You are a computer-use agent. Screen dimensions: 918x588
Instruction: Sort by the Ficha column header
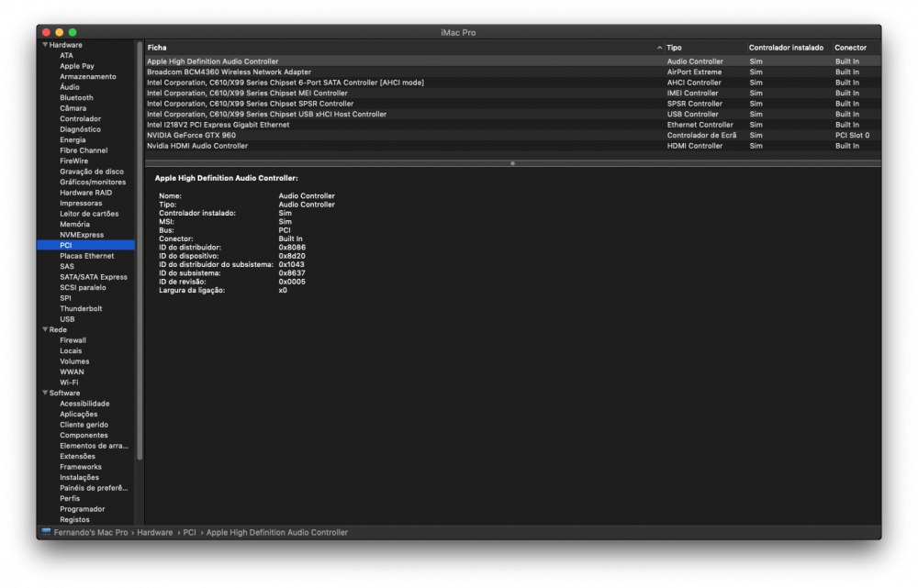pos(157,48)
